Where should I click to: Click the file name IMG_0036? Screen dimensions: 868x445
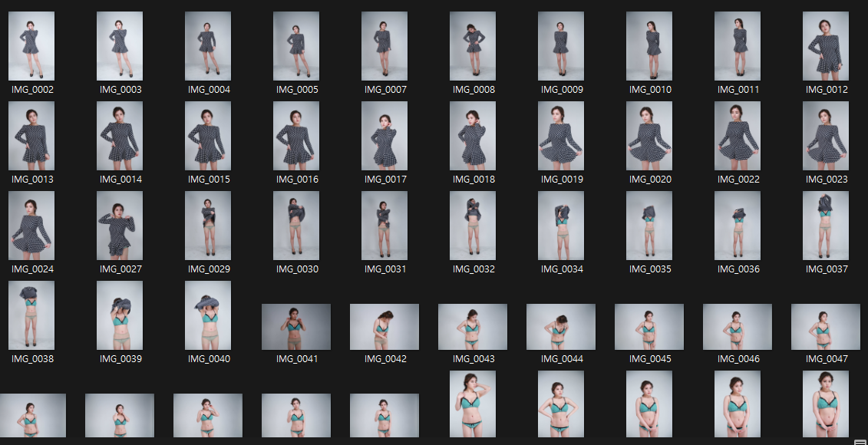[738, 269]
